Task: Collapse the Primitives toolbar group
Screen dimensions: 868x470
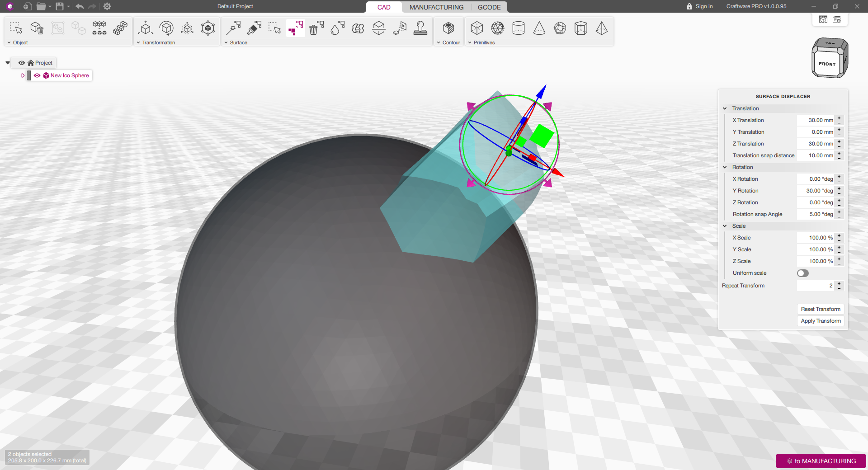Action: pyautogui.click(x=470, y=42)
